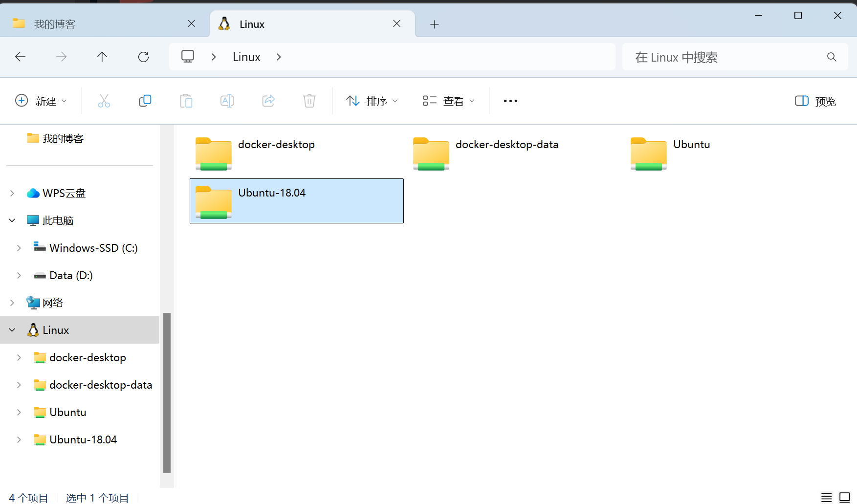Viewport: 857px width, 504px height.
Task: Click chevron after computer icon in address bar
Action: tap(214, 57)
